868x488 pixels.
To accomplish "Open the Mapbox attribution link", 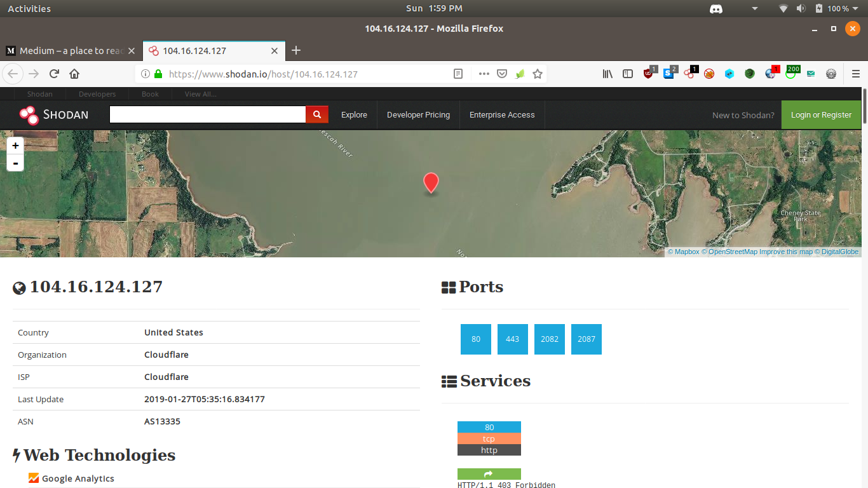I will [683, 252].
